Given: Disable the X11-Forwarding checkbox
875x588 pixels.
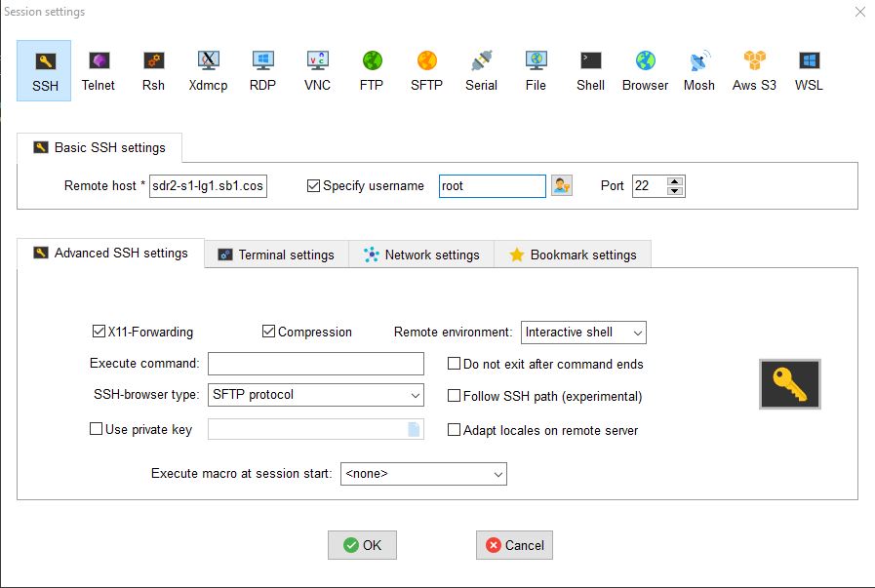Looking at the screenshot, I should [x=99, y=332].
